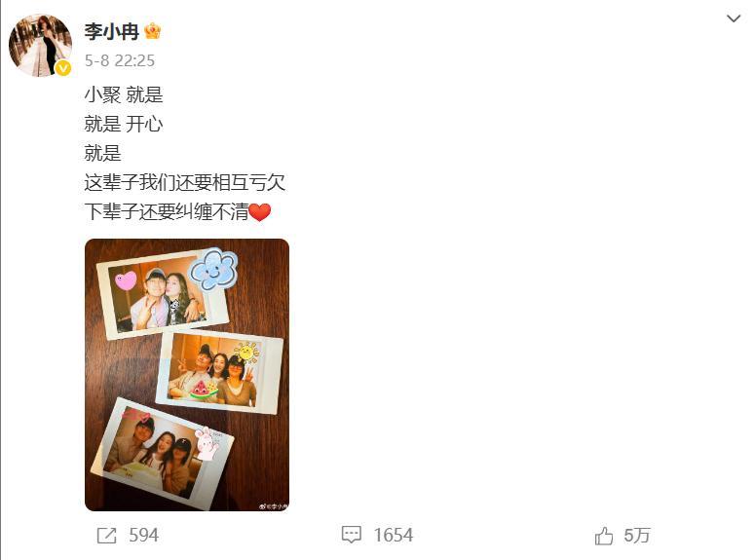754x560 pixels.
Task: Enlarge the polaroid with the blue cloud sticker
Action: click(x=163, y=293)
